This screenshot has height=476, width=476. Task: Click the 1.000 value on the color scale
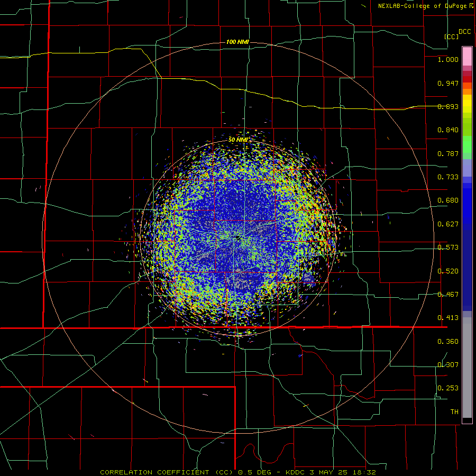coord(448,59)
